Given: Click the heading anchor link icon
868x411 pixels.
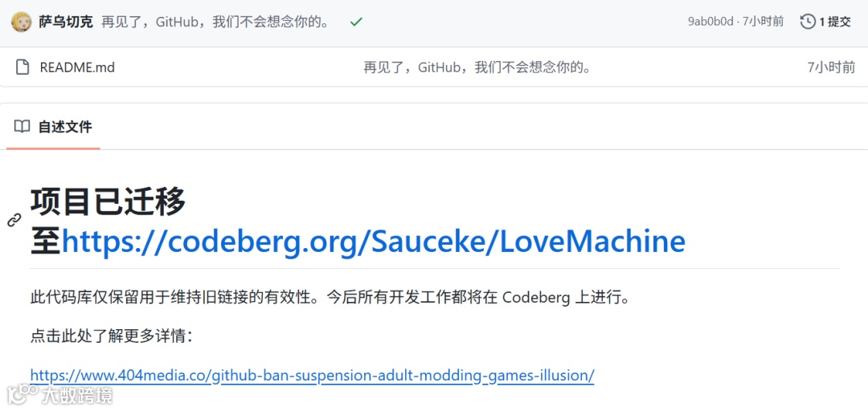Looking at the screenshot, I should point(14,220).
